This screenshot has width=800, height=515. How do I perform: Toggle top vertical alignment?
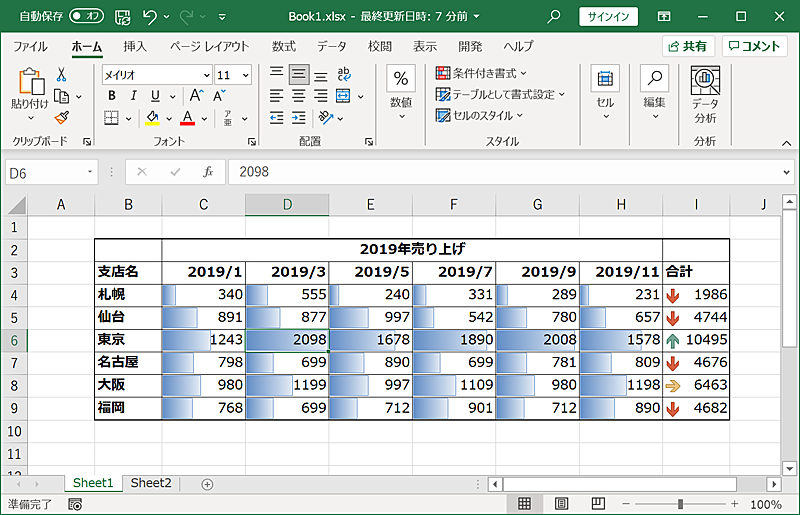(276, 75)
